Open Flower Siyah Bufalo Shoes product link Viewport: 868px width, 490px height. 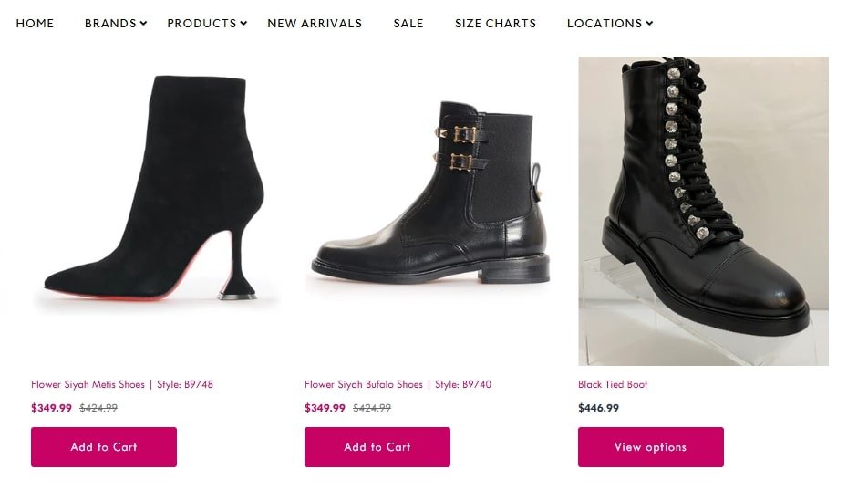[x=398, y=384]
